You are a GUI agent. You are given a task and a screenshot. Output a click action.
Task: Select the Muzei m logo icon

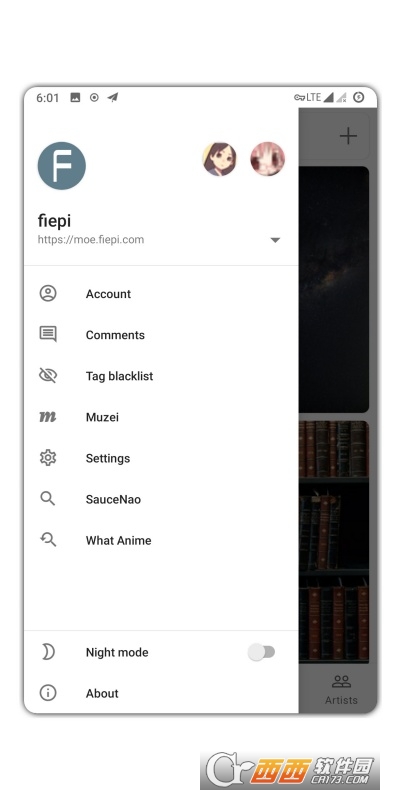[48, 417]
